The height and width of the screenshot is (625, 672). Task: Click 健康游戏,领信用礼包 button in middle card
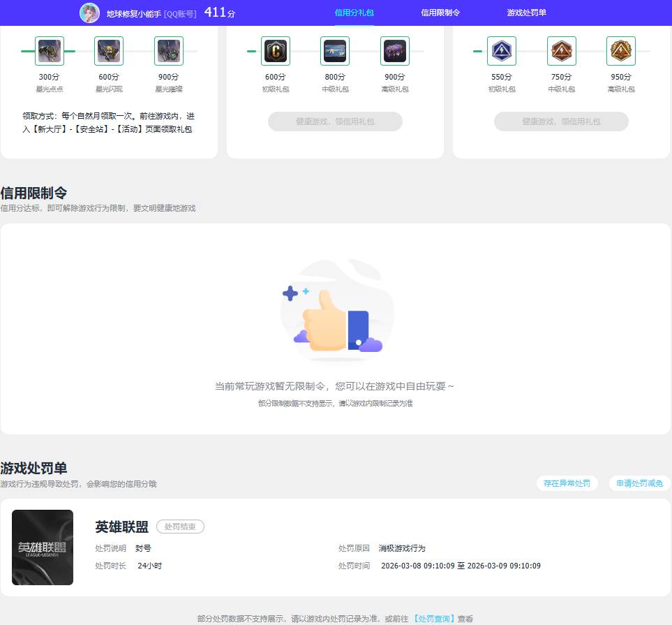point(335,122)
